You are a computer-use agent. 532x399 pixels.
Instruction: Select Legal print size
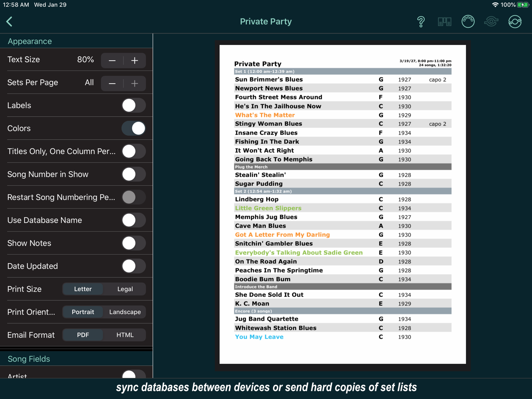tap(125, 289)
